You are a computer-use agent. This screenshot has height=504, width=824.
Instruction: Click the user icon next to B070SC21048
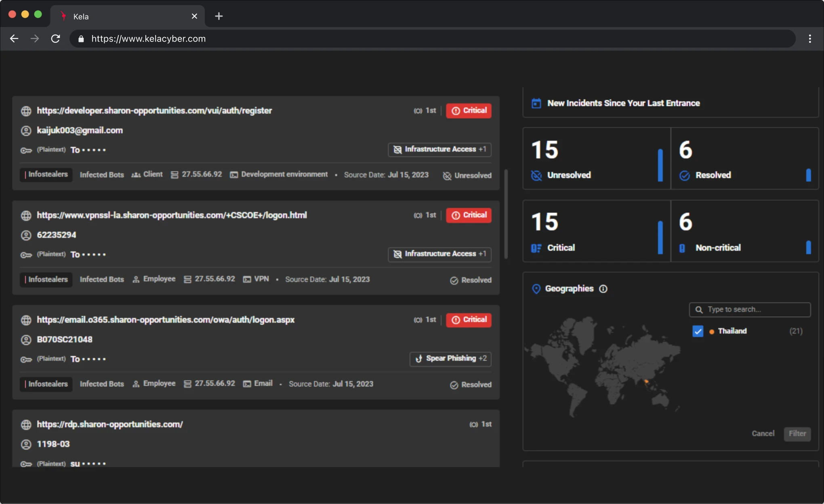coord(26,340)
